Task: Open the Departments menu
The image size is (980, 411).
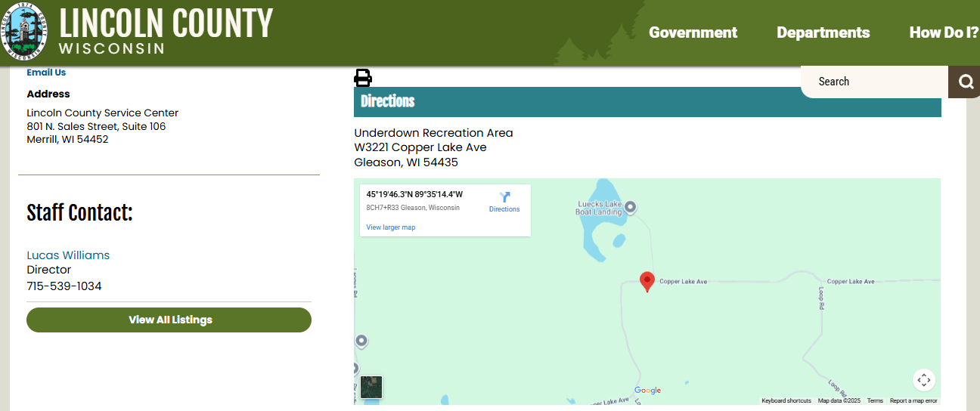Action: [x=823, y=32]
